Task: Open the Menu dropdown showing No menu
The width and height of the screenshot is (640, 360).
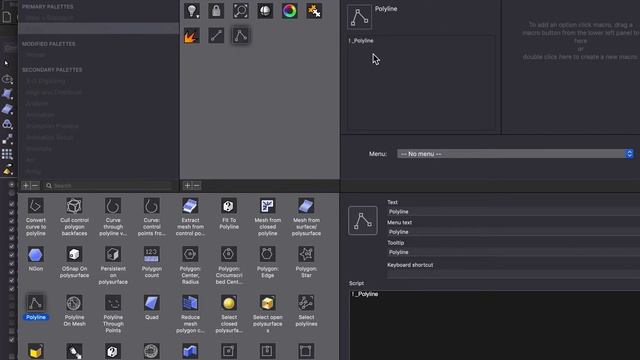Action: (515, 154)
